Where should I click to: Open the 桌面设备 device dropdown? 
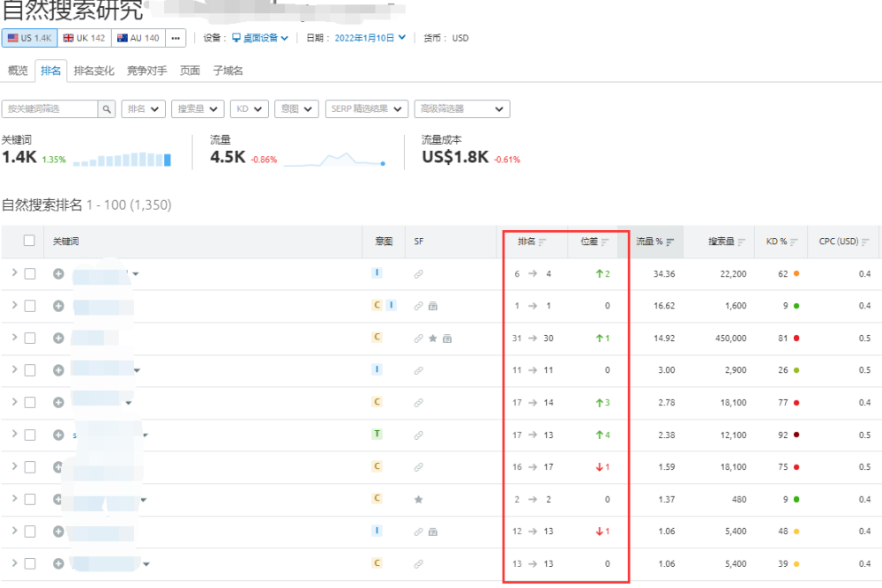point(260,38)
